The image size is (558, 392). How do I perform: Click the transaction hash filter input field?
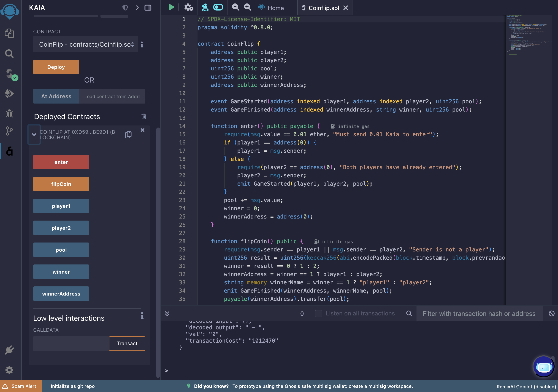pos(479,314)
